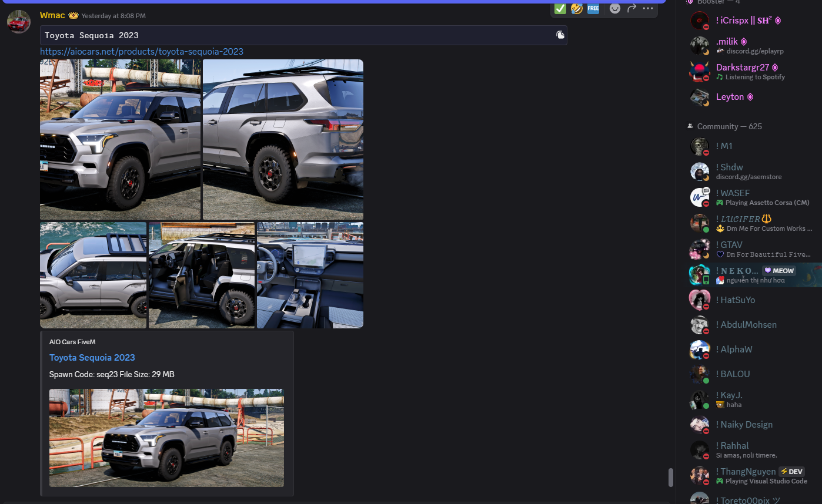
Task: Open the Toyota Sequoia 2023 embed title link
Action: (x=92, y=358)
